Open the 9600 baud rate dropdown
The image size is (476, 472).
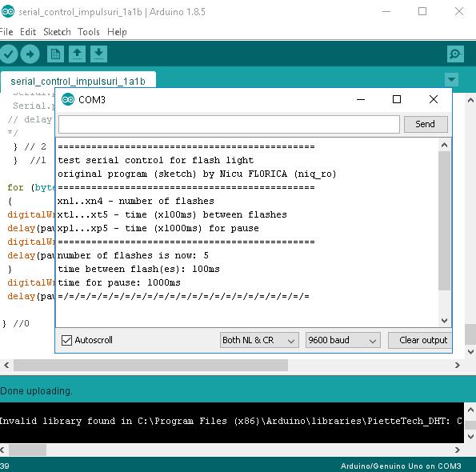[342, 340]
